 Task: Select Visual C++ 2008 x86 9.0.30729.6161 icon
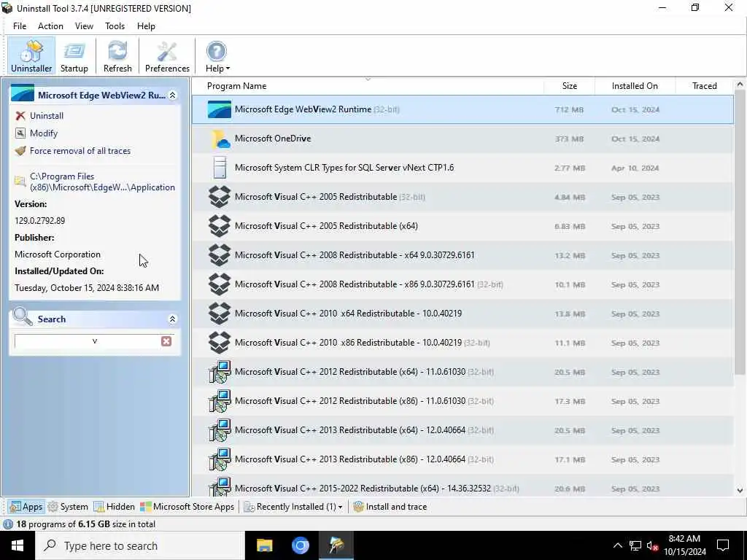click(x=220, y=284)
